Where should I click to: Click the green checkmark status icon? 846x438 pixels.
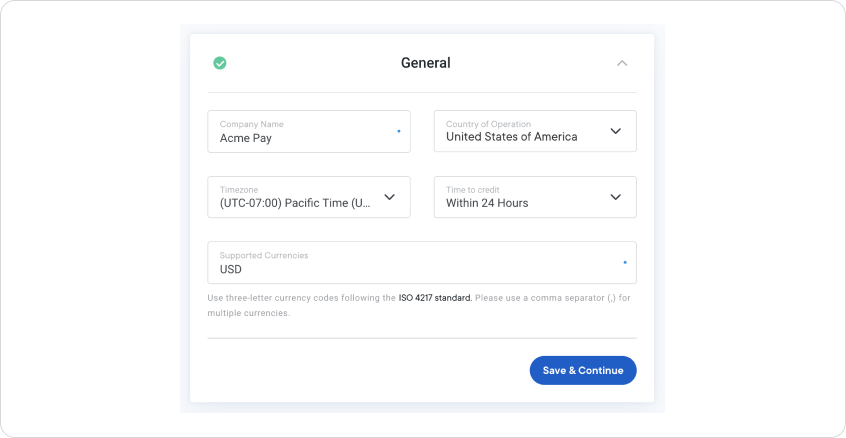220,63
